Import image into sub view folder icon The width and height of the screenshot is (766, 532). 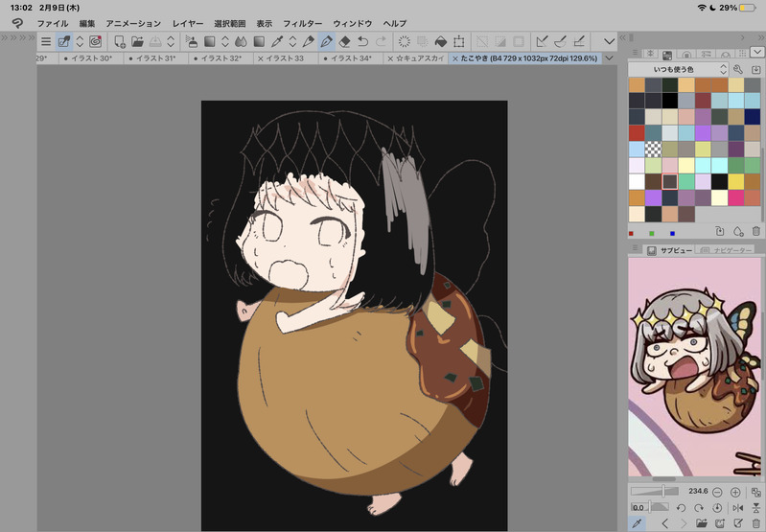702,523
